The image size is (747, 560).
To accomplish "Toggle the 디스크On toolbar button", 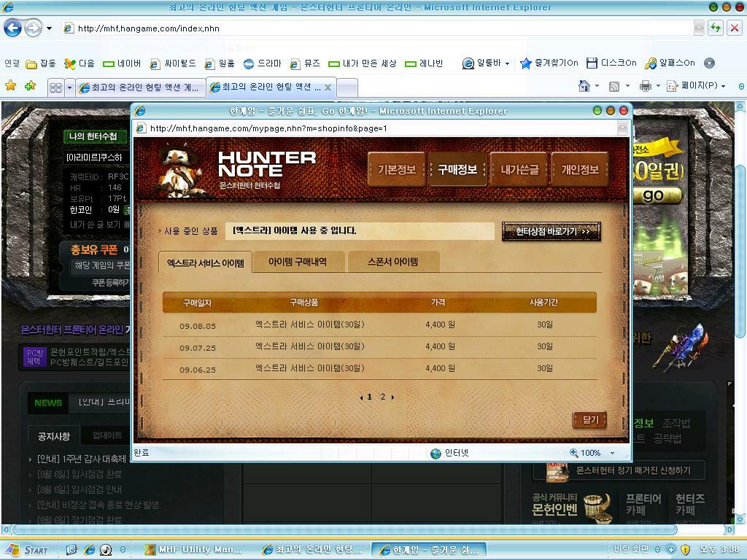I will coord(611,63).
